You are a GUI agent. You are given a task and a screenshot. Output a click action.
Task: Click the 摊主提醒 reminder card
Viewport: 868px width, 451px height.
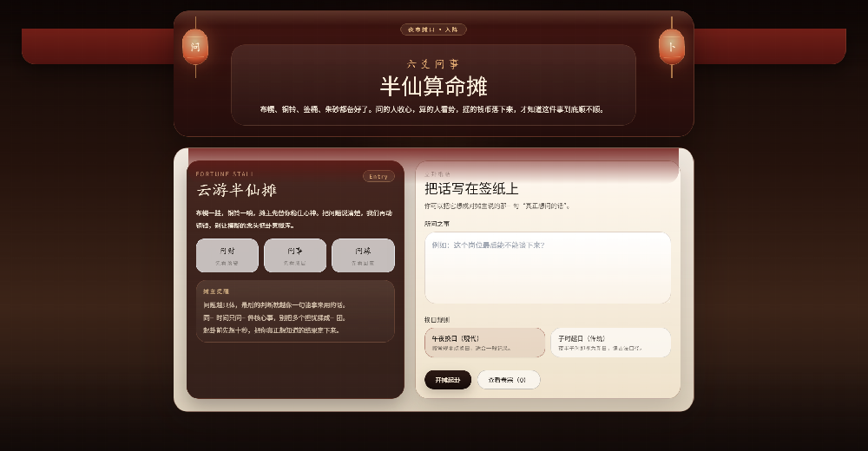pyautogui.click(x=295, y=311)
